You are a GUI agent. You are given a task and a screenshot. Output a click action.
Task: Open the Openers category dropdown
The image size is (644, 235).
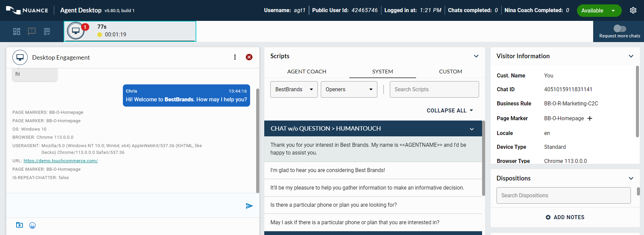click(349, 90)
